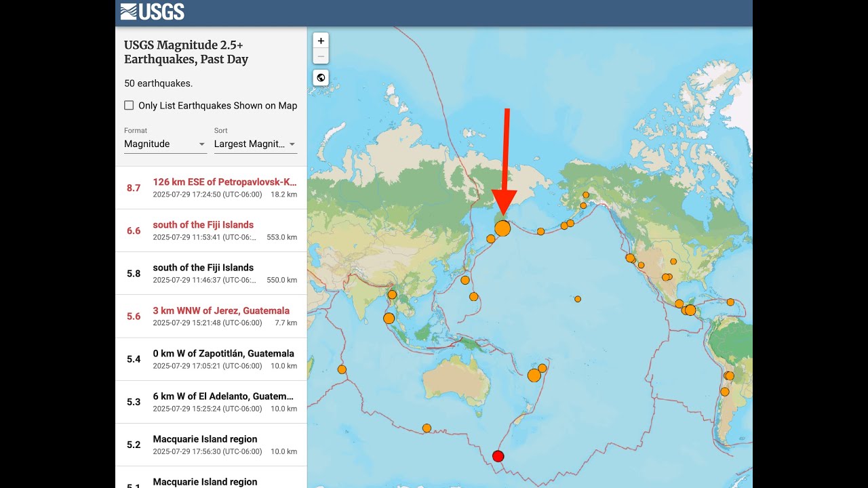Click the timestamp 2025-07-29 17:24:50 (UTC-06:00)
The width and height of the screenshot is (868, 488).
click(x=207, y=195)
